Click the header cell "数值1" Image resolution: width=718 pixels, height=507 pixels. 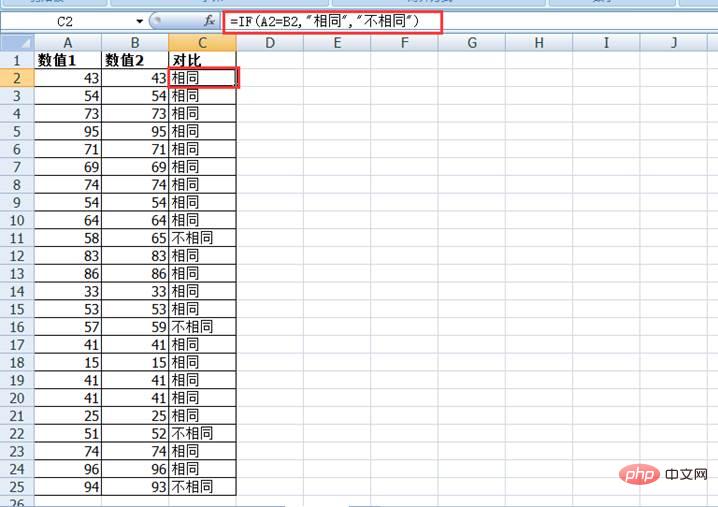[68, 60]
